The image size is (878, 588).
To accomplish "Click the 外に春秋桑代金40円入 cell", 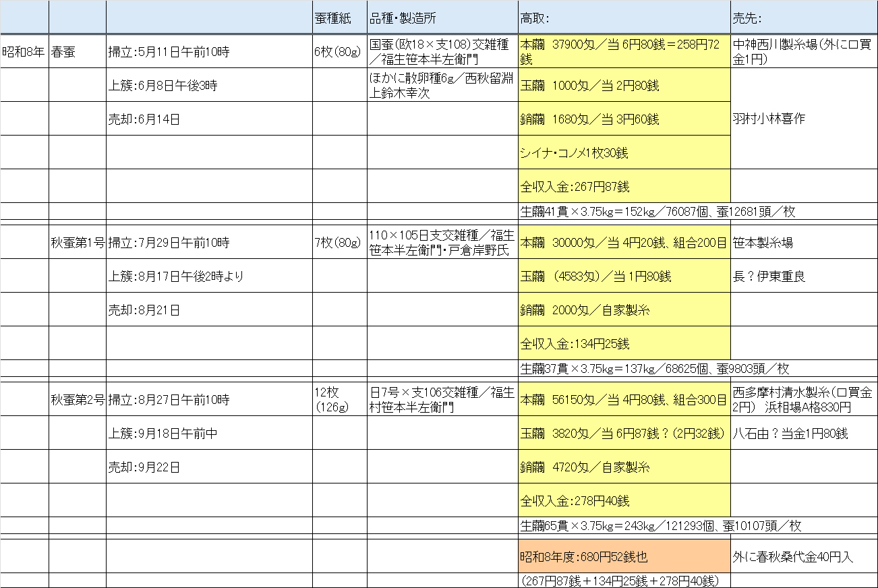I will click(804, 556).
